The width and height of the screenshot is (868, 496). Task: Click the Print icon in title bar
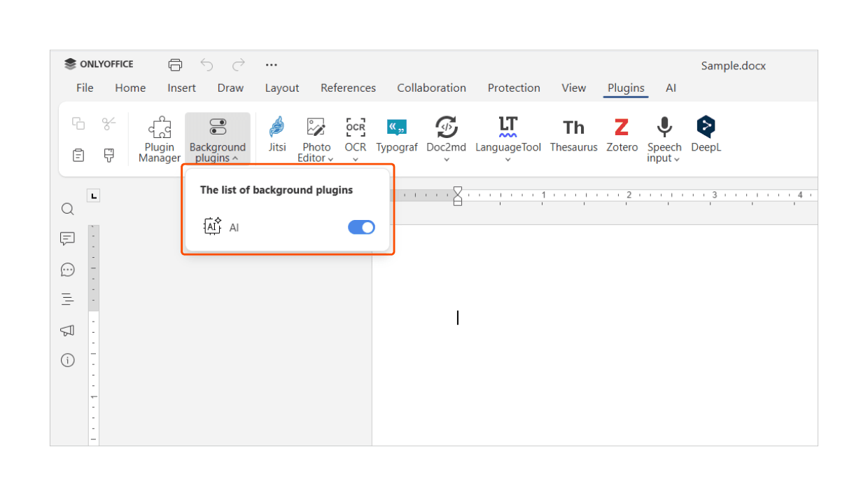[x=175, y=65]
